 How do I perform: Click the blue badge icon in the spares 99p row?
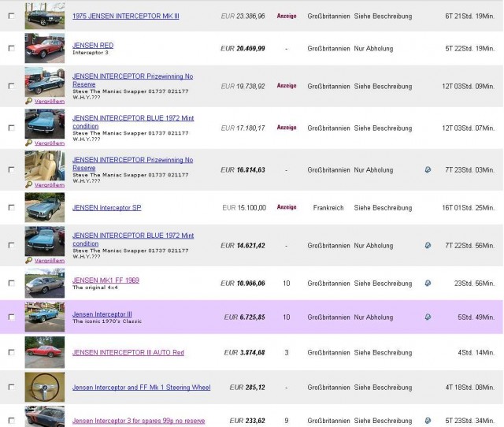click(x=428, y=420)
